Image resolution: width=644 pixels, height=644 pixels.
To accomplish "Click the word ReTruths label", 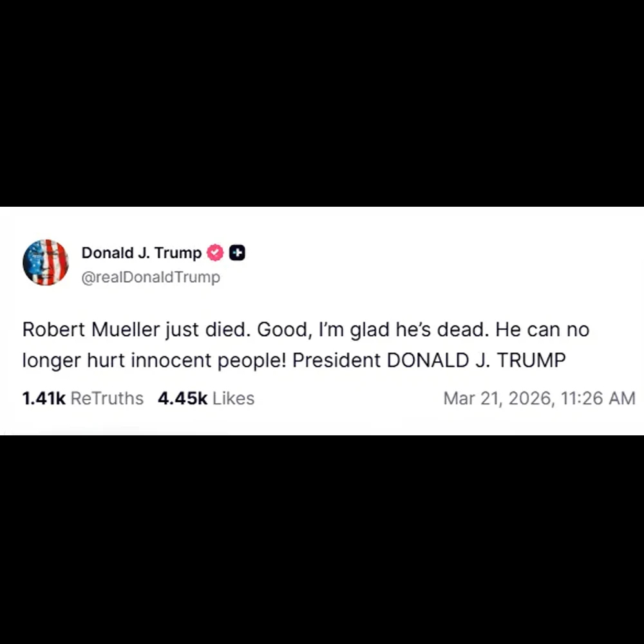I will 107,399.
